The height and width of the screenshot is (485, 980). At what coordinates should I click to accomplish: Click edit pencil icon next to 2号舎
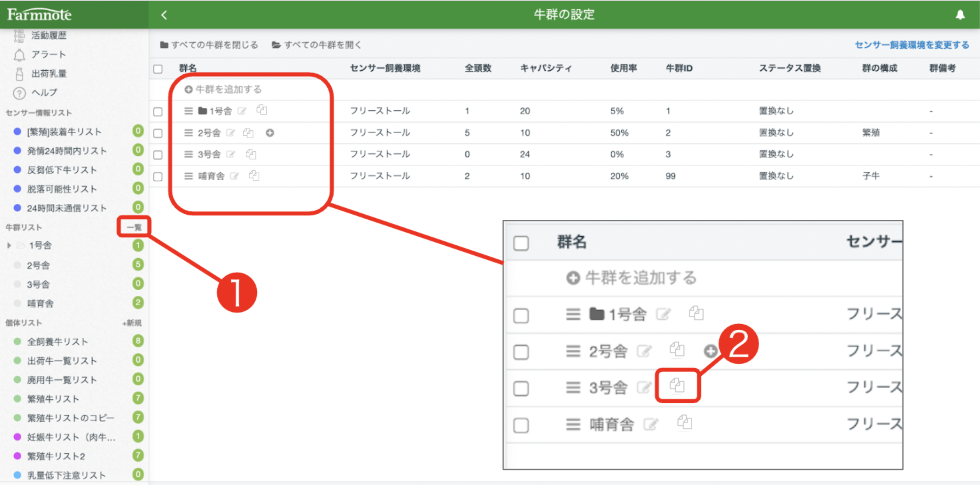point(231,132)
